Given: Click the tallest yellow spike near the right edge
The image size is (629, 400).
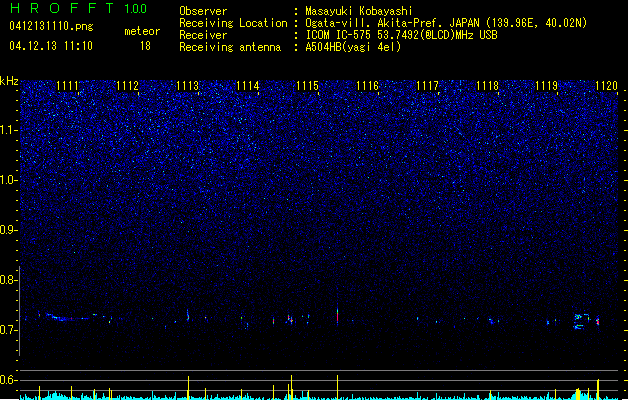Looking at the screenshot, I should tap(598, 389).
